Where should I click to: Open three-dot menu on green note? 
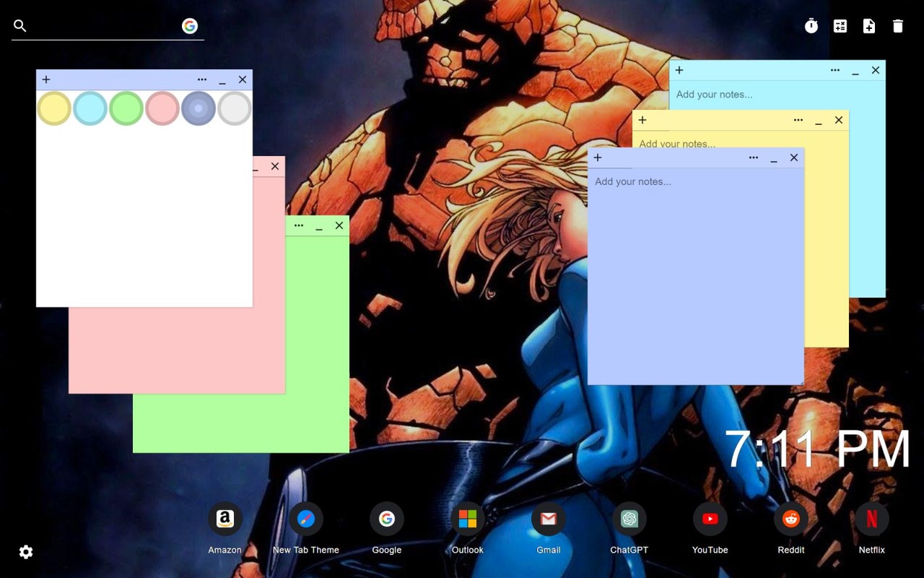pyautogui.click(x=299, y=225)
